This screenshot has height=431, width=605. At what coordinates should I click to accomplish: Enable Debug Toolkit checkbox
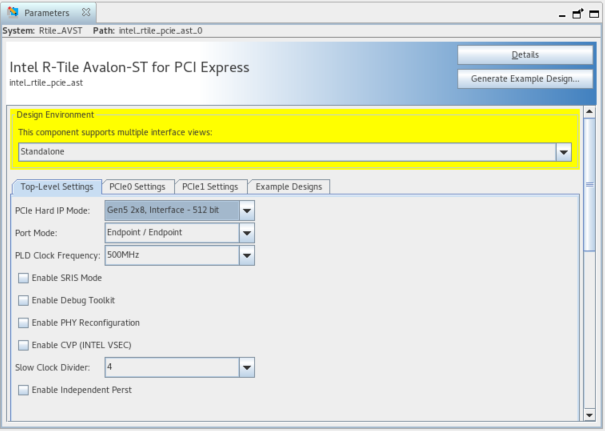click(24, 300)
